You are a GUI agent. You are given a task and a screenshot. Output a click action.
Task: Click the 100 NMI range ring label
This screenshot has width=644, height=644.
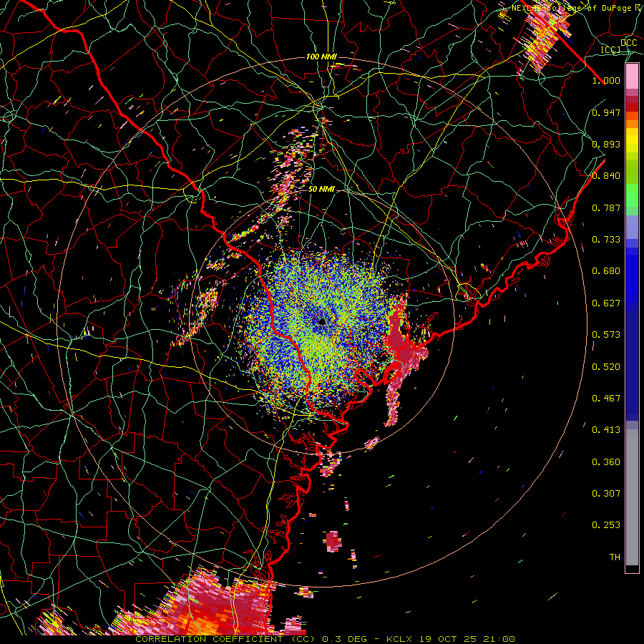coord(321,57)
